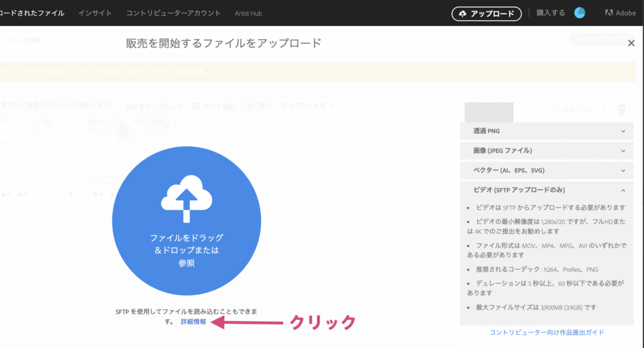Viewport: 644px width, 348px height.
Task: Open the インサイト tab
Action: (95, 13)
